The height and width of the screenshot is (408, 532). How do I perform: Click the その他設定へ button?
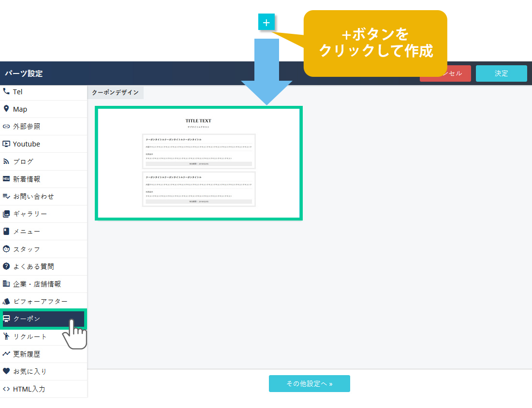(x=309, y=383)
